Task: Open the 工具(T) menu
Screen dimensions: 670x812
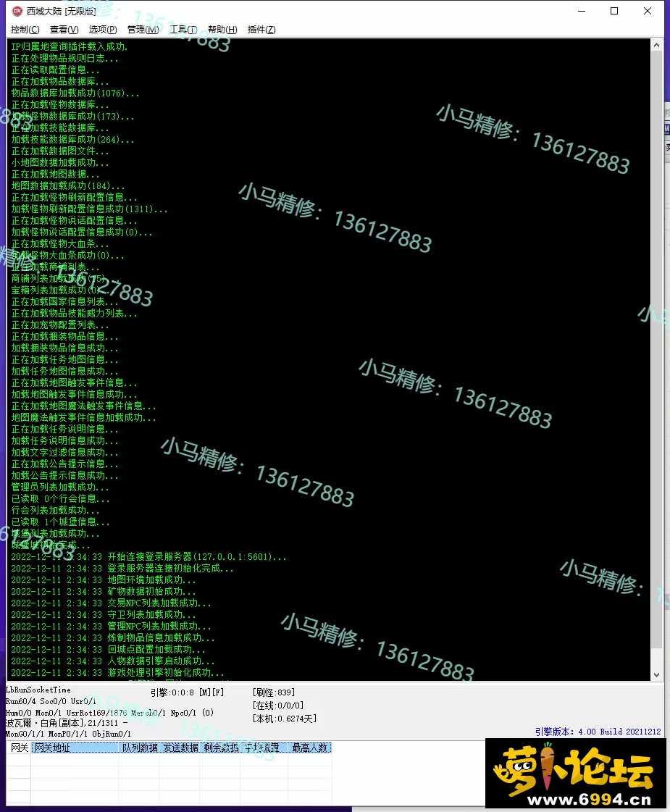Action: coord(183,30)
